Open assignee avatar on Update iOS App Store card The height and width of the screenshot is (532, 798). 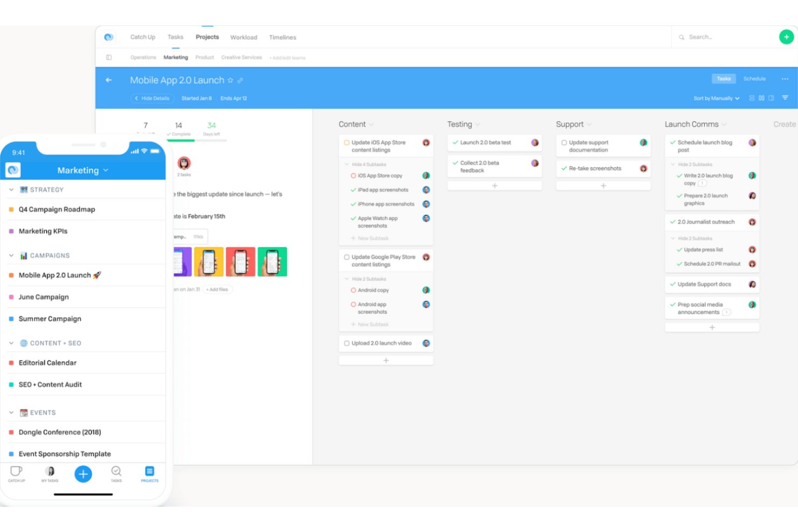click(x=426, y=143)
